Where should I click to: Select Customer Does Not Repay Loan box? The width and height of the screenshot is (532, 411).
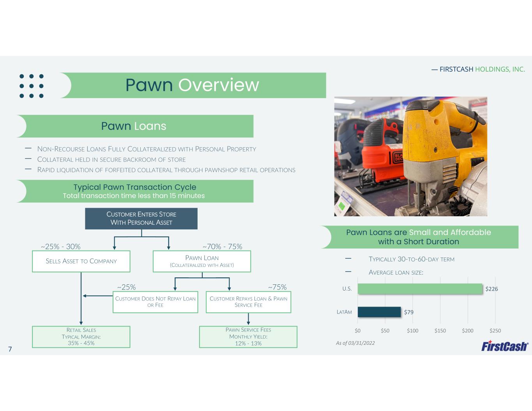point(155,302)
